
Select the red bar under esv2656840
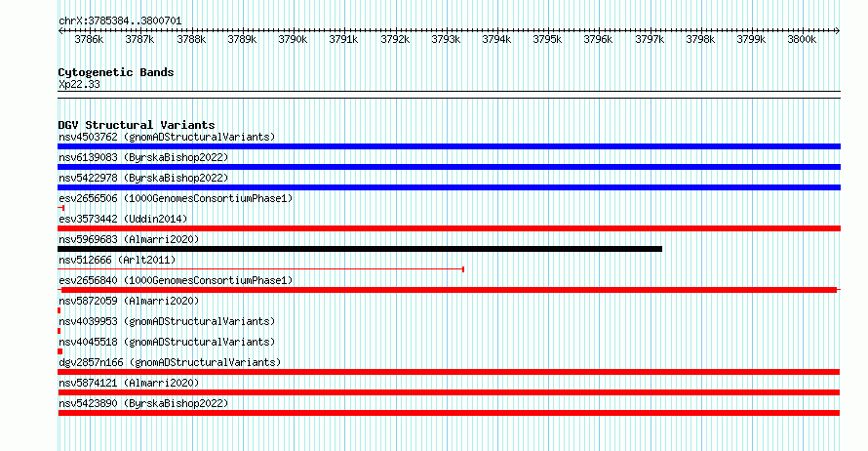(449, 290)
